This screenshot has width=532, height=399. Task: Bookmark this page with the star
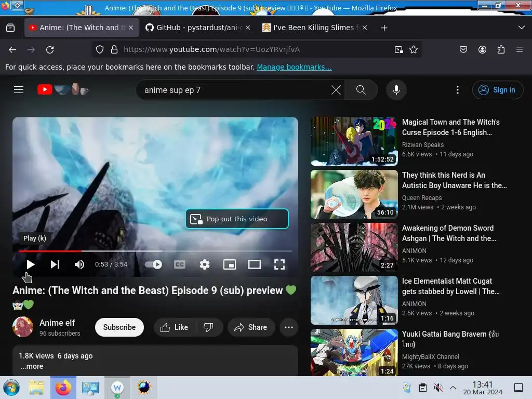coord(413,49)
